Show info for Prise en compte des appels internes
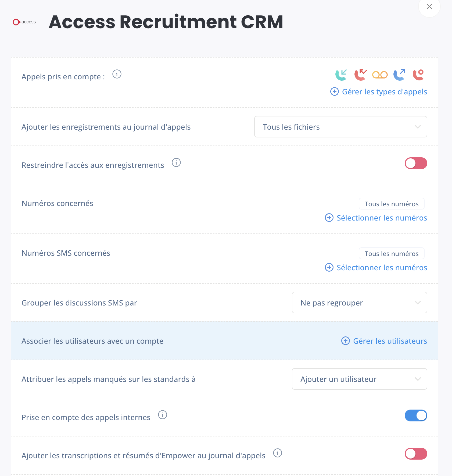 click(x=163, y=415)
